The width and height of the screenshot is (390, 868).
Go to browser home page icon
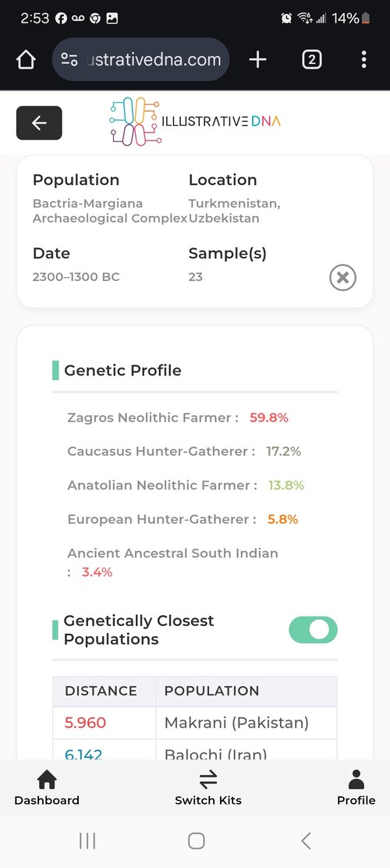coord(26,60)
